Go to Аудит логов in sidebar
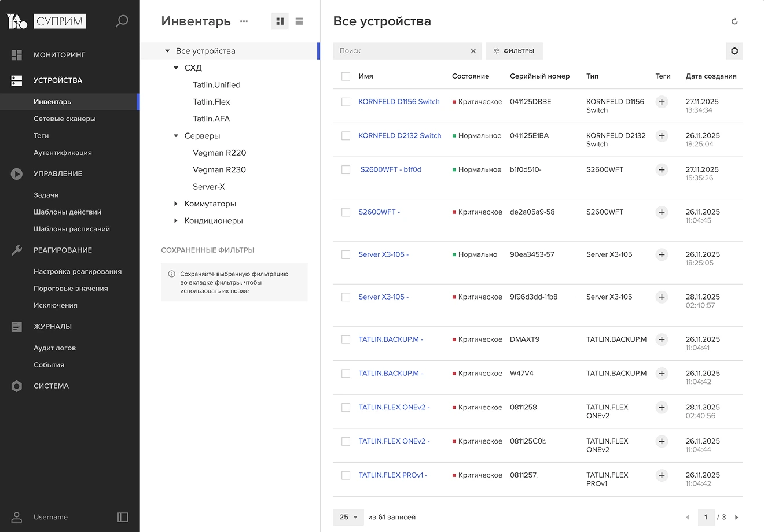764x532 pixels. click(55, 348)
